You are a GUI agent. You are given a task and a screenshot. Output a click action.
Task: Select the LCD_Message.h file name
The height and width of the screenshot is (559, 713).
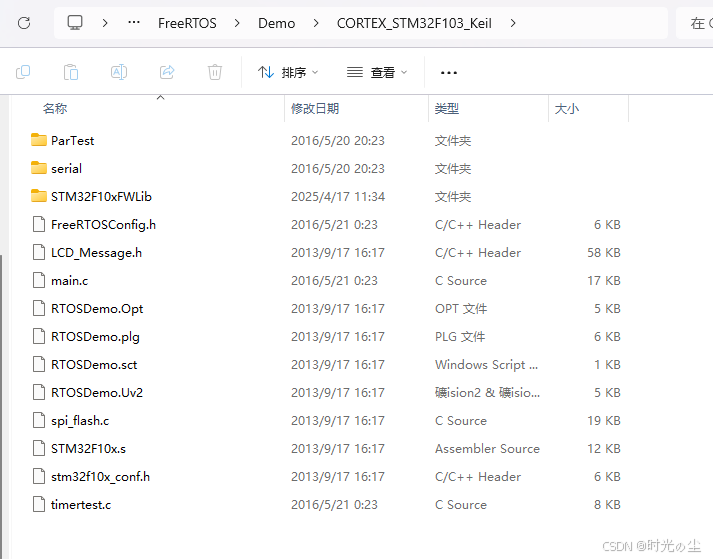(96, 253)
